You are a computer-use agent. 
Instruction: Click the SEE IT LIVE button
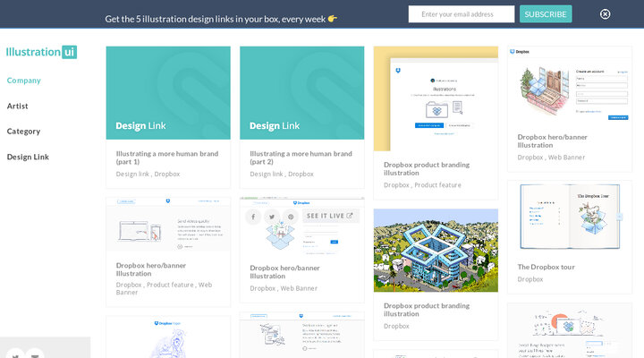331,216
